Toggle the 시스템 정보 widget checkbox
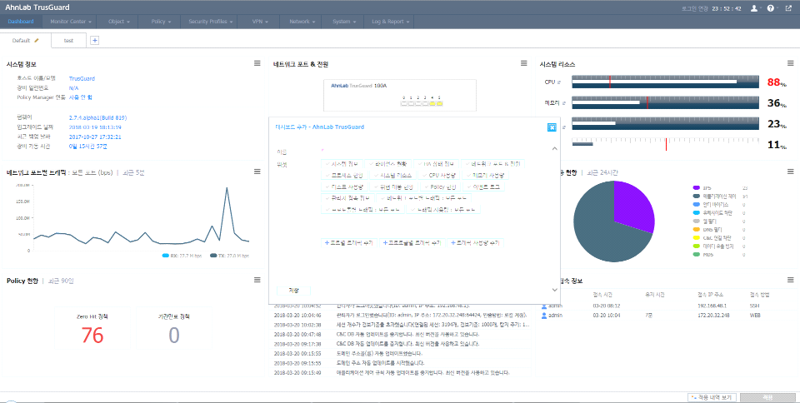Image resolution: width=800 pixels, height=403 pixels. tap(328, 164)
